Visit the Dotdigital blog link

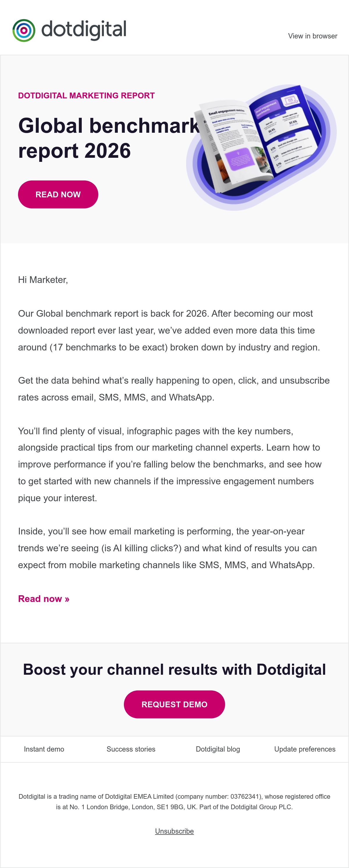point(218,749)
